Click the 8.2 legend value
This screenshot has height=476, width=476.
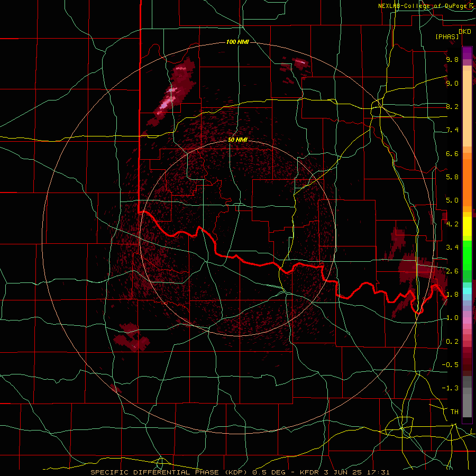452,106
